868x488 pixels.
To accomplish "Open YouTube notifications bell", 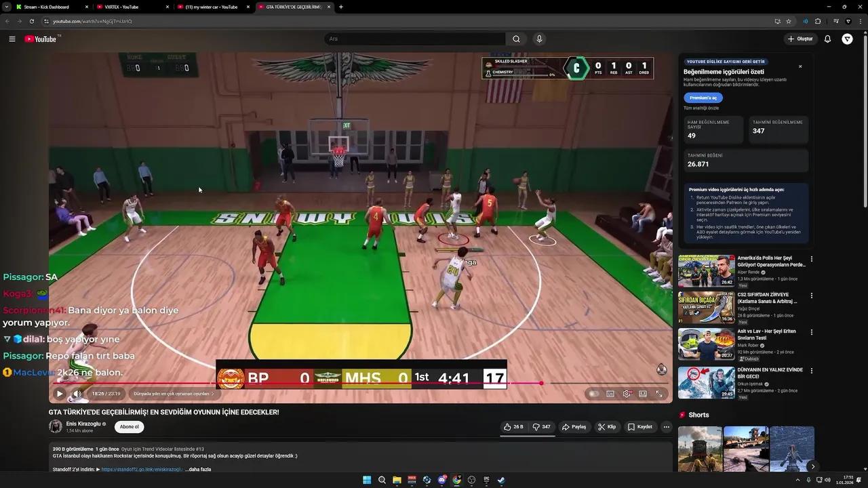I will (827, 39).
